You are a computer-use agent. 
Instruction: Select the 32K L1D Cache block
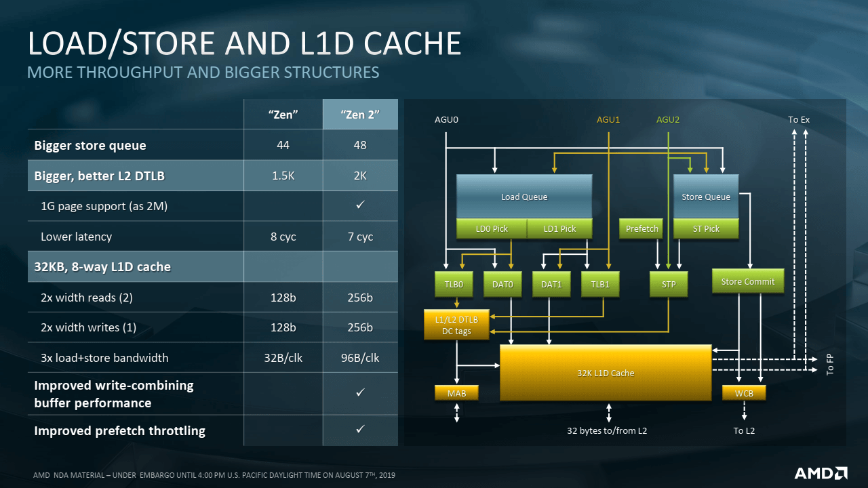605,373
